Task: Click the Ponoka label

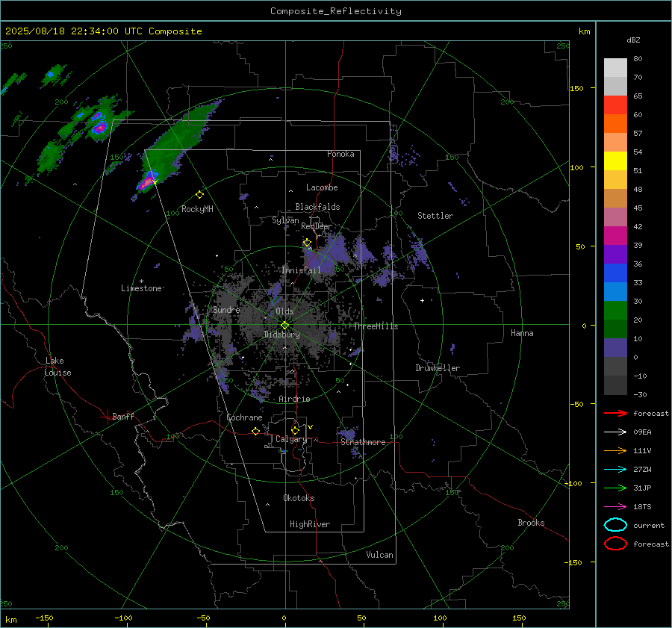Action: click(340, 154)
